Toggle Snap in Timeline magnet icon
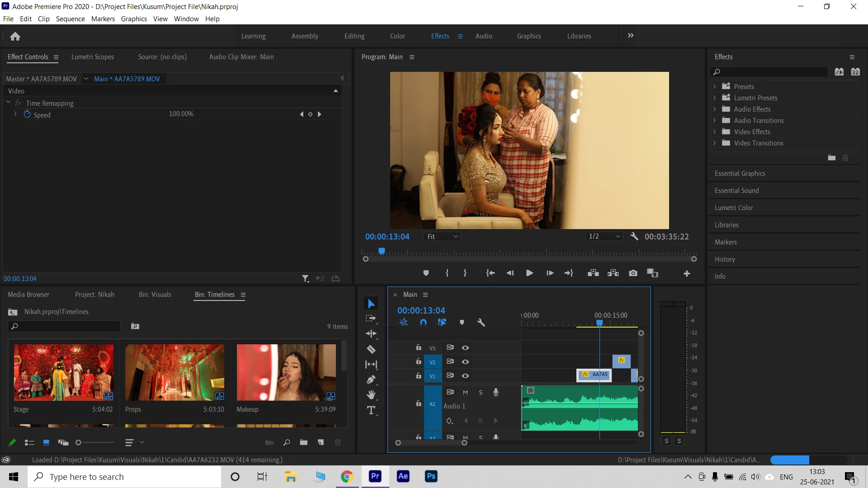 [x=423, y=322]
